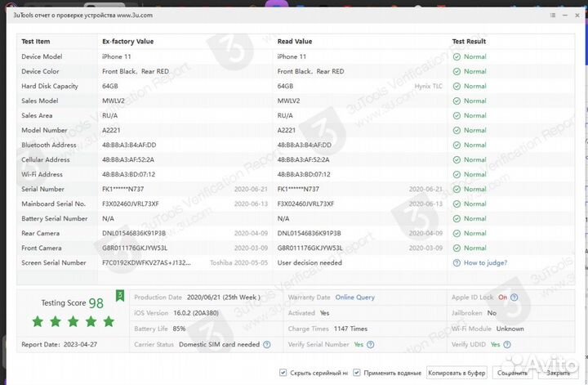Click green check icon in Device Color row

point(457,72)
